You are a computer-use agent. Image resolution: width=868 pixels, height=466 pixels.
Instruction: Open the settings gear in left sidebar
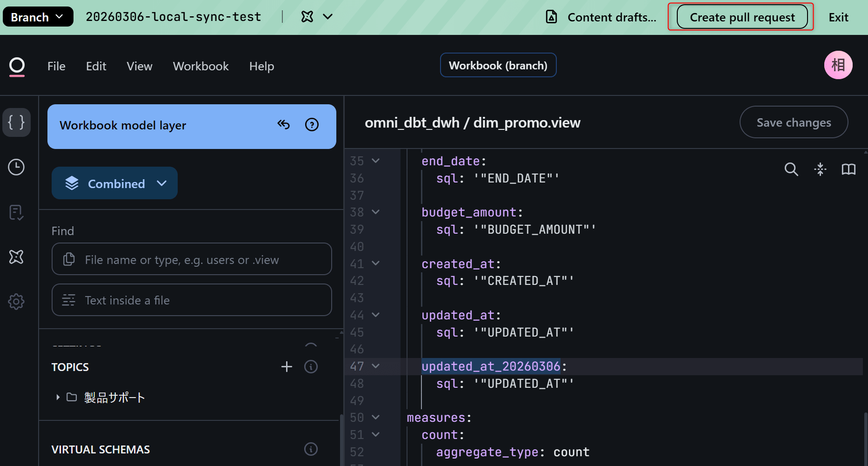16,302
